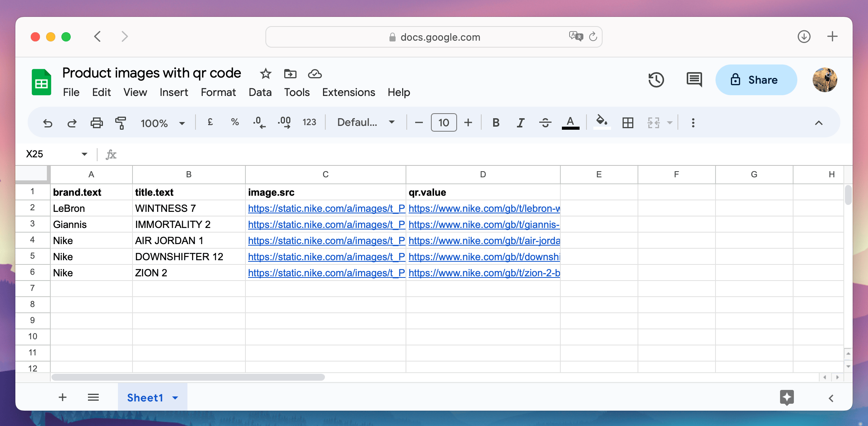Check the cloud document status icon
868x426 pixels.
pos(315,74)
